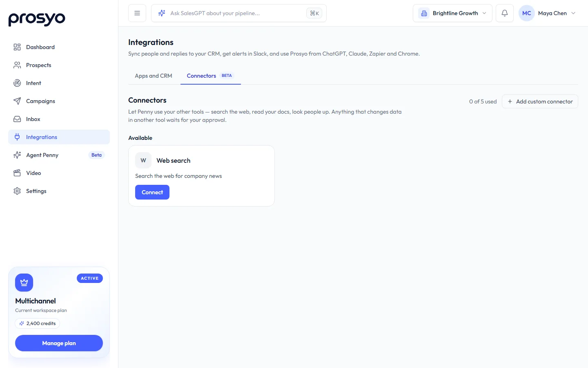The width and height of the screenshot is (588, 368).
Task: Switch to the Apps and CRM tab
Action: point(154,76)
